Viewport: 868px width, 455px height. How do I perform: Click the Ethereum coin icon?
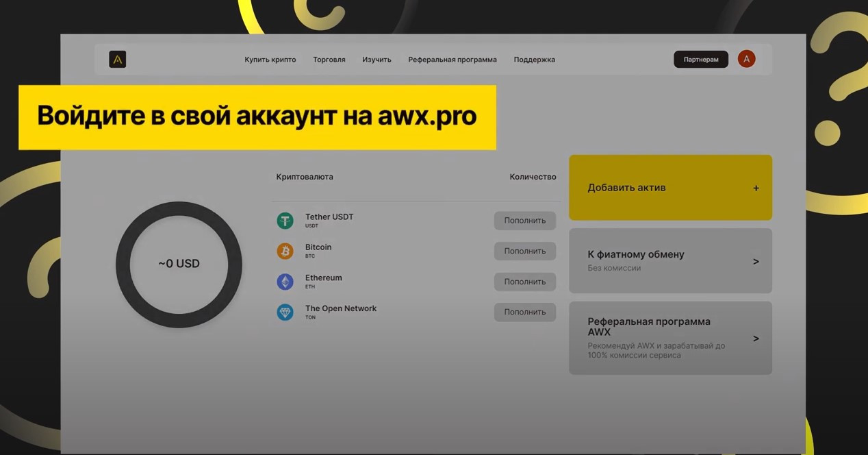click(285, 282)
